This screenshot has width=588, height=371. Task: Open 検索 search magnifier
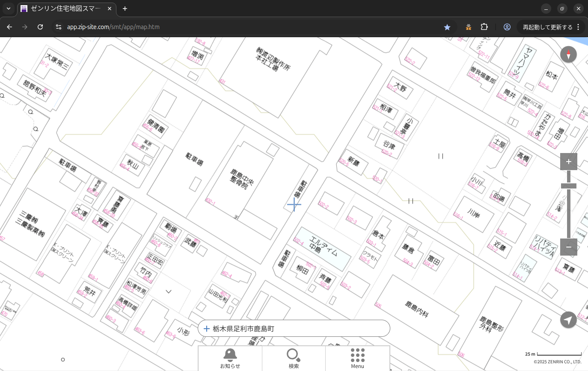(x=294, y=358)
